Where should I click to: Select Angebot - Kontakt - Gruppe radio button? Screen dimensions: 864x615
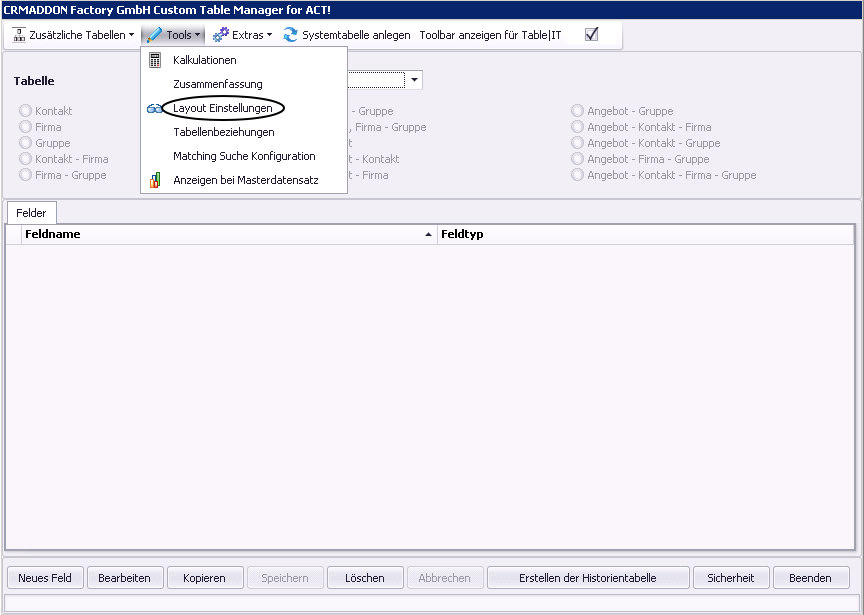[577, 143]
